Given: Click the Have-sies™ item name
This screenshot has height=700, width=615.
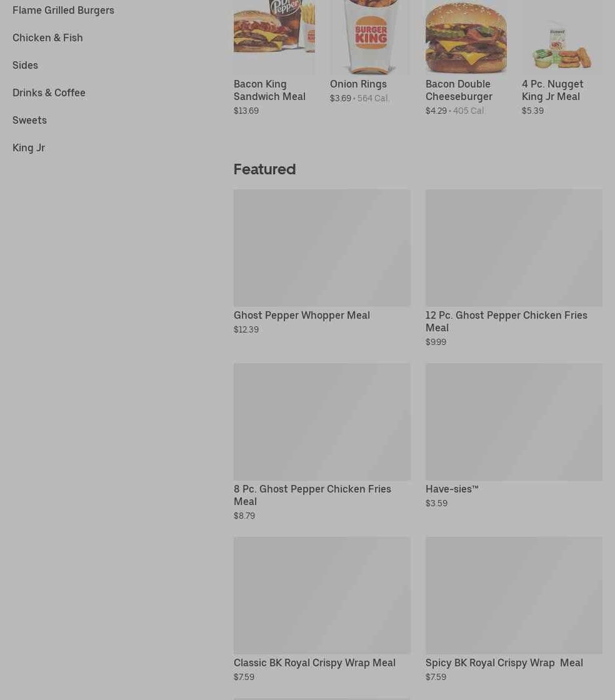Looking at the screenshot, I should (x=452, y=489).
